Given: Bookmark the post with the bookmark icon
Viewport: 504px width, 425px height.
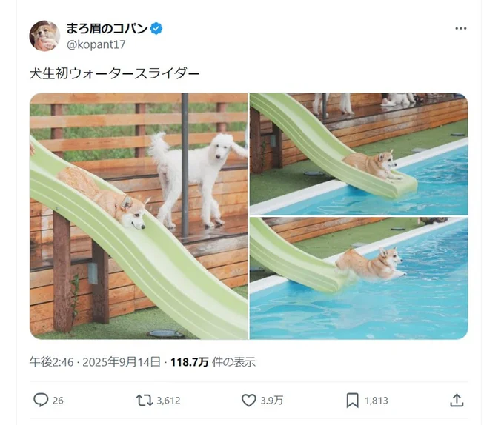Looking at the screenshot, I should 352,401.
